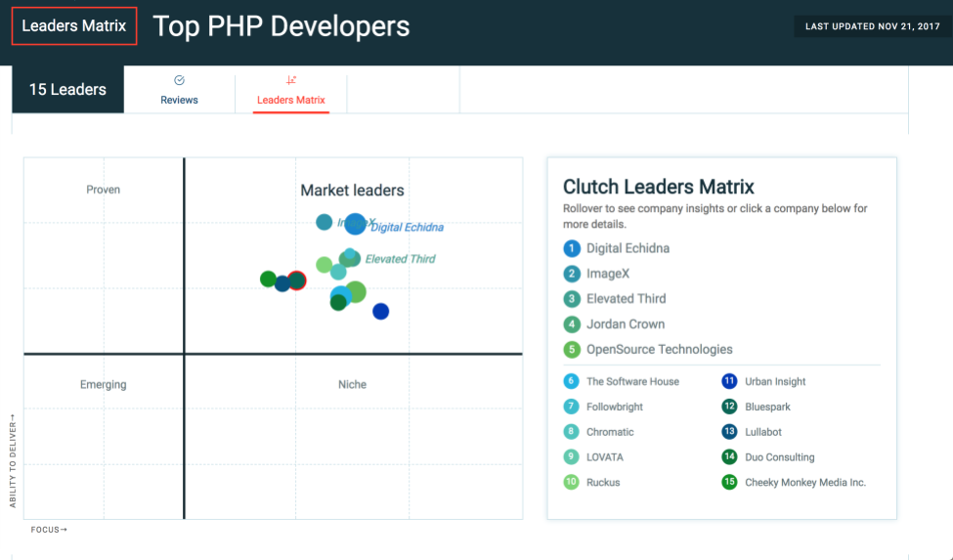Select Ruckus in the legend list

coord(603,482)
